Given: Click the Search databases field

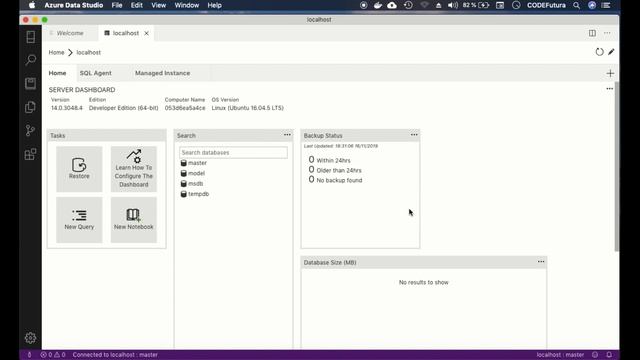Looking at the screenshot, I should click(x=233, y=152).
